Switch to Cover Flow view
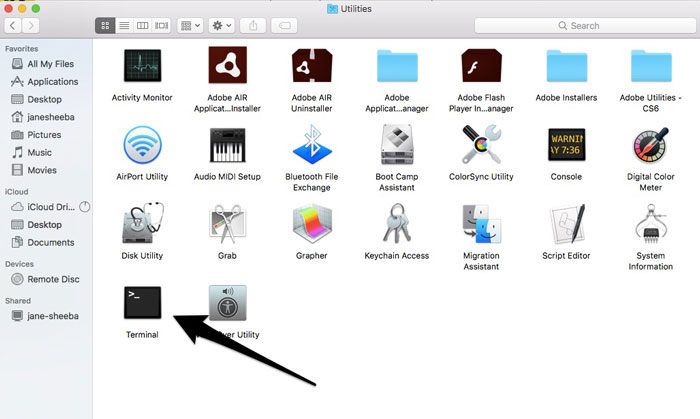The height and width of the screenshot is (419, 700). (x=162, y=25)
